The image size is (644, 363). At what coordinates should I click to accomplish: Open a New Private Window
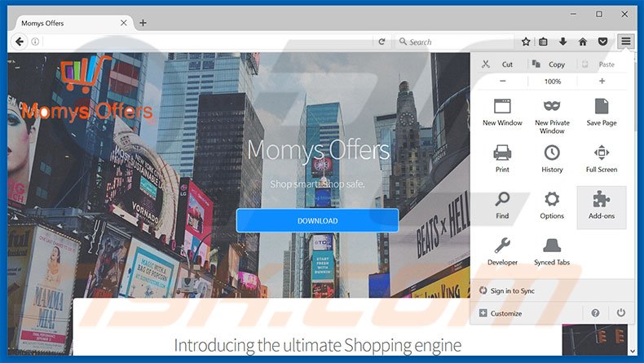(x=552, y=117)
